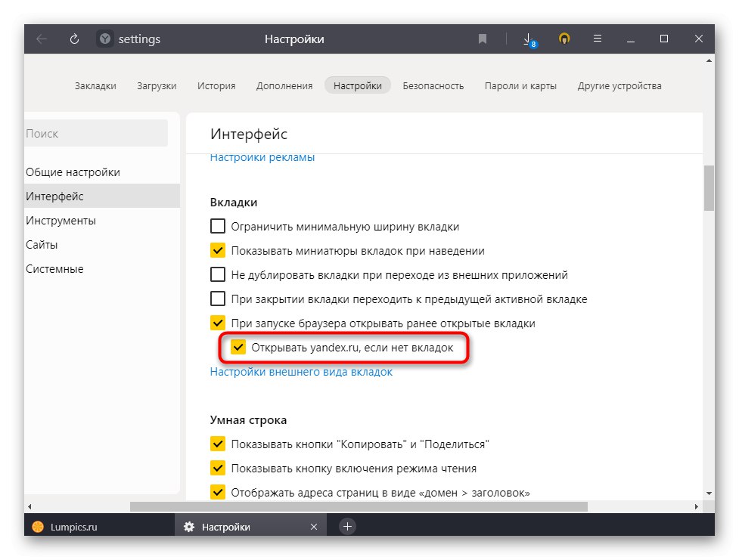Uncheck the show Copy and Share buttons option
Image resolution: width=739 pixels, height=560 pixels.
pyautogui.click(x=218, y=444)
